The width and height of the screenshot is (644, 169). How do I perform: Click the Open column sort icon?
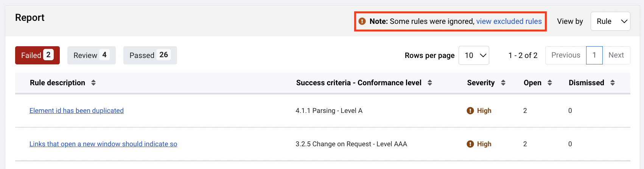(x=550, y=83)
